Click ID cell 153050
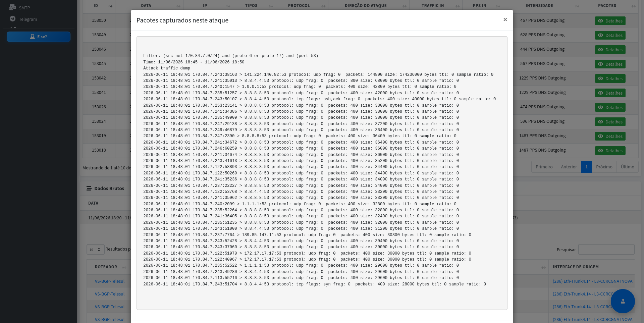The height and width of the screenshot is (323, 644). [x=99, y=20]
